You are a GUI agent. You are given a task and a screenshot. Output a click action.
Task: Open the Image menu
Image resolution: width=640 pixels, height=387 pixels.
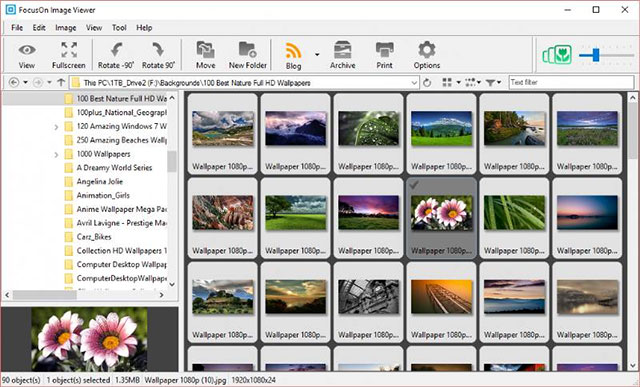(66, 28)
